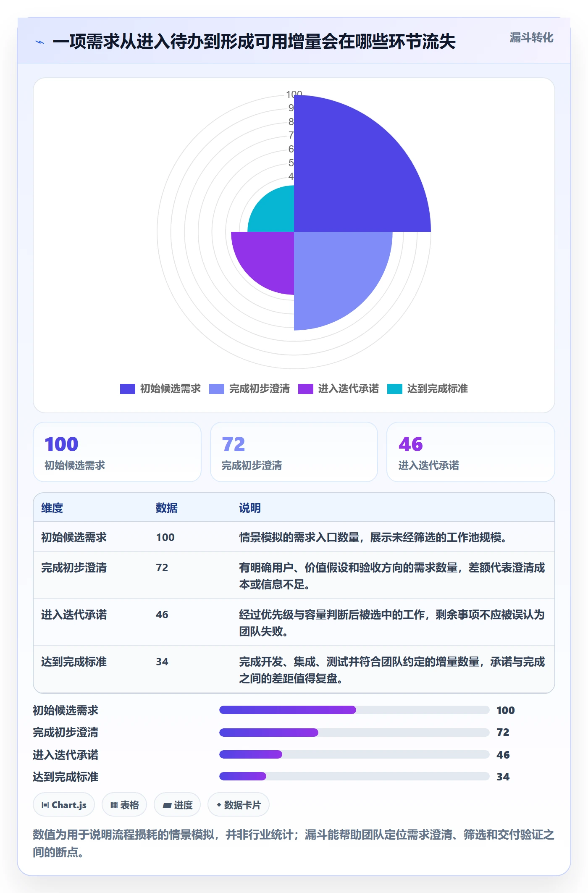Click the 初始候选需求 progress bar

pos(354,710)
